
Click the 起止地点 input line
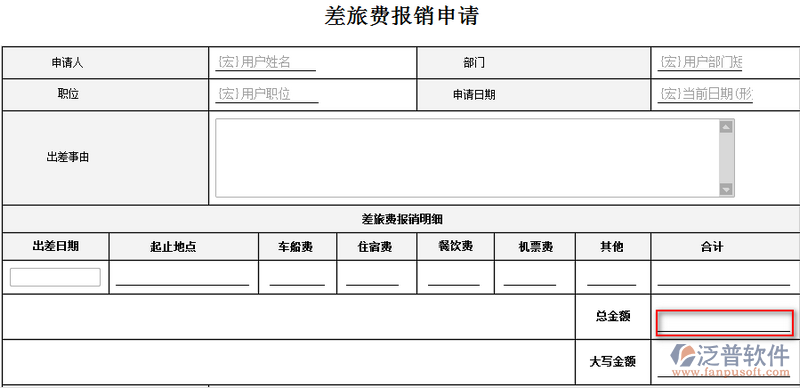(x=183, y=278)
